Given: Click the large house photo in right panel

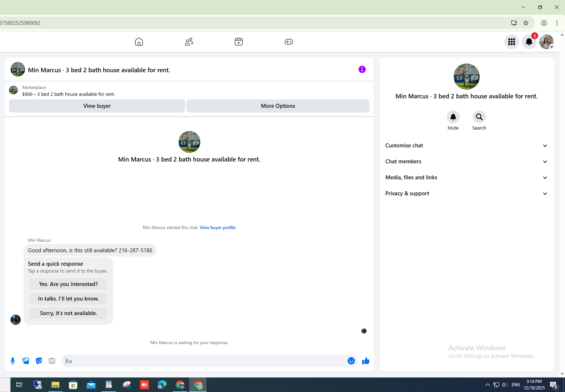Looking at the screenshot, I should click(x=467, y=77).
